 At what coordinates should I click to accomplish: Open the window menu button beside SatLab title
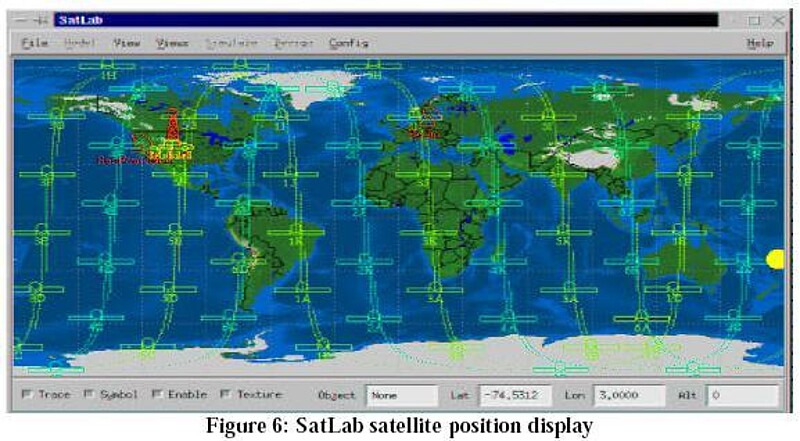[x=19, y=20]
